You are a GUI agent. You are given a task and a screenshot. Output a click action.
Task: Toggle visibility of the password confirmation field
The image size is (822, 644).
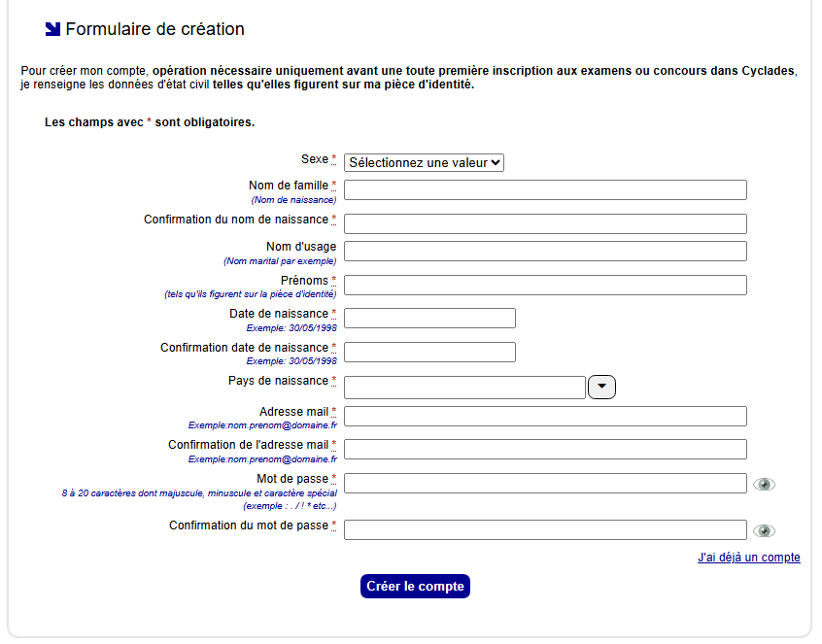(x=765, y=530)
